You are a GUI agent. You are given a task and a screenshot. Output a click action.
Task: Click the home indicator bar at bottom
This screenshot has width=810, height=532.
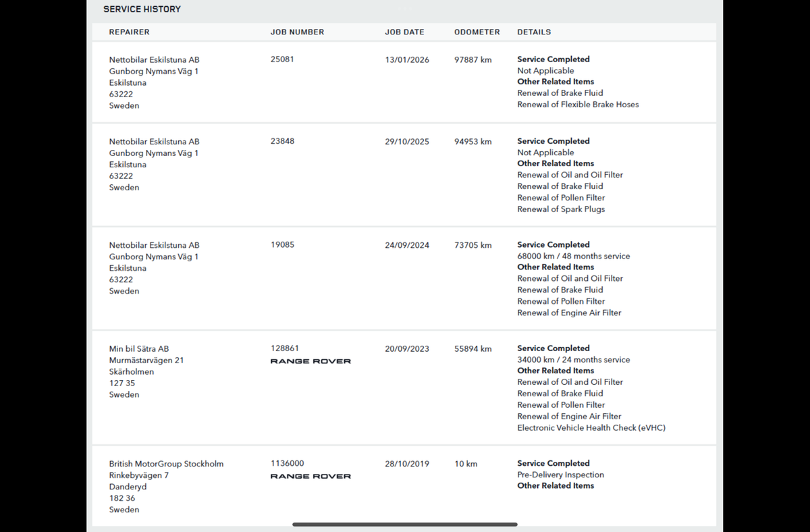point(405,524)
